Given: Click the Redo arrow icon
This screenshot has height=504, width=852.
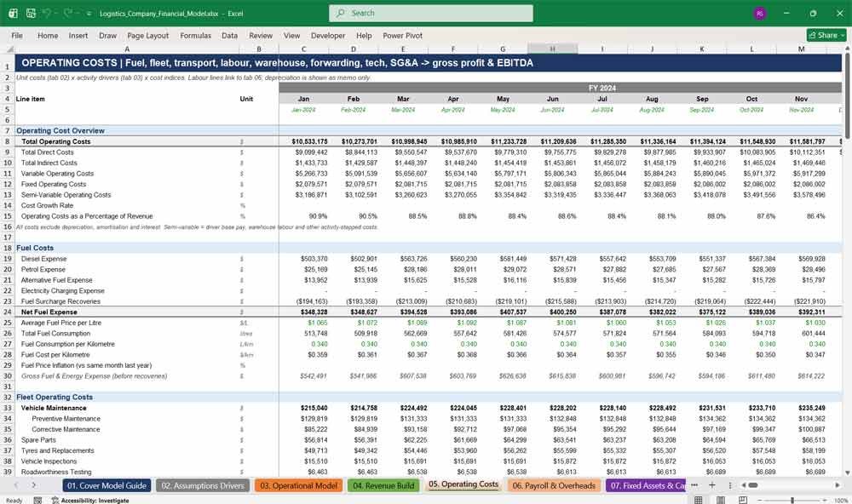Looking at the screenshot, I should pos(67,13).
